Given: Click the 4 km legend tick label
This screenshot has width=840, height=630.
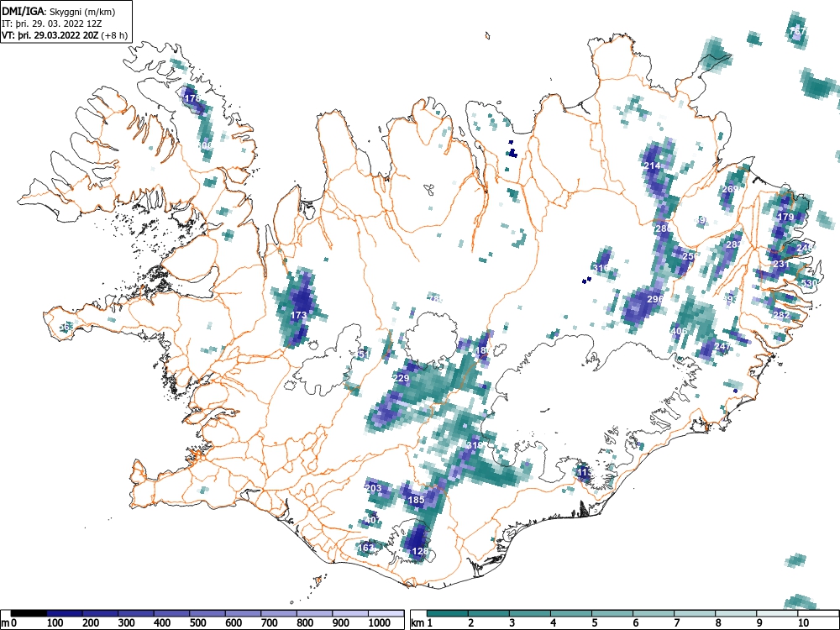Looking at the screenshot, I should 553,623.
